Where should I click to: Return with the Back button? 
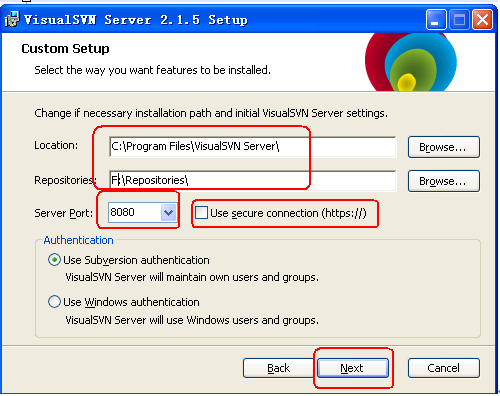tap(279, 368)
